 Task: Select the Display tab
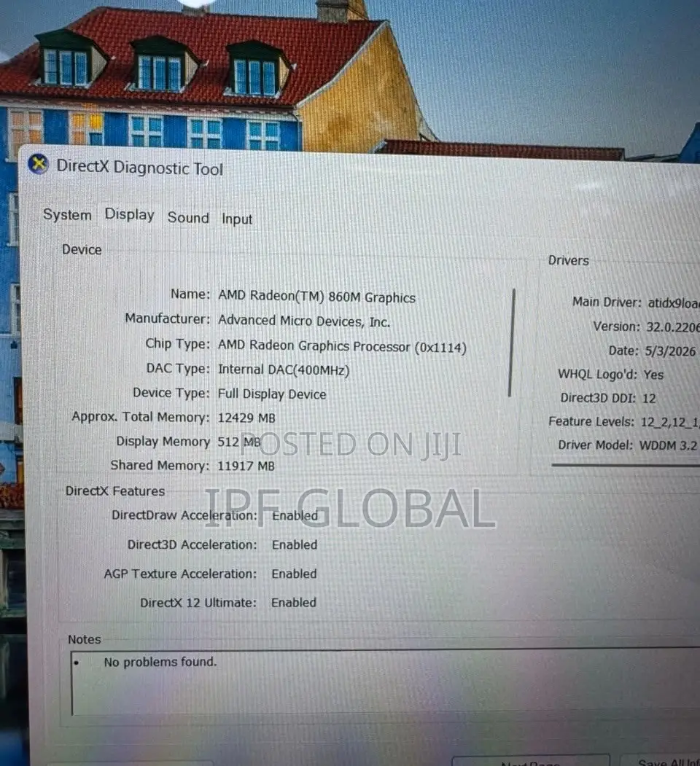tap(130, 214)
